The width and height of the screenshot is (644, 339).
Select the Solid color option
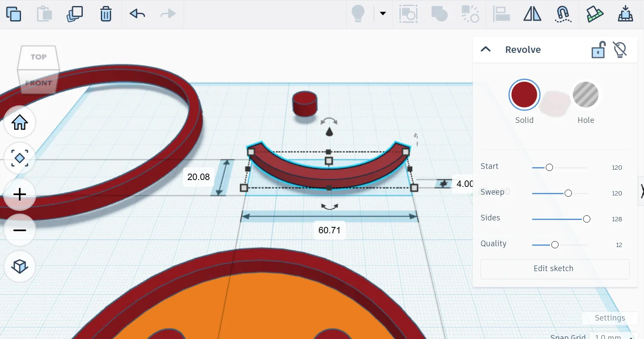524,95
